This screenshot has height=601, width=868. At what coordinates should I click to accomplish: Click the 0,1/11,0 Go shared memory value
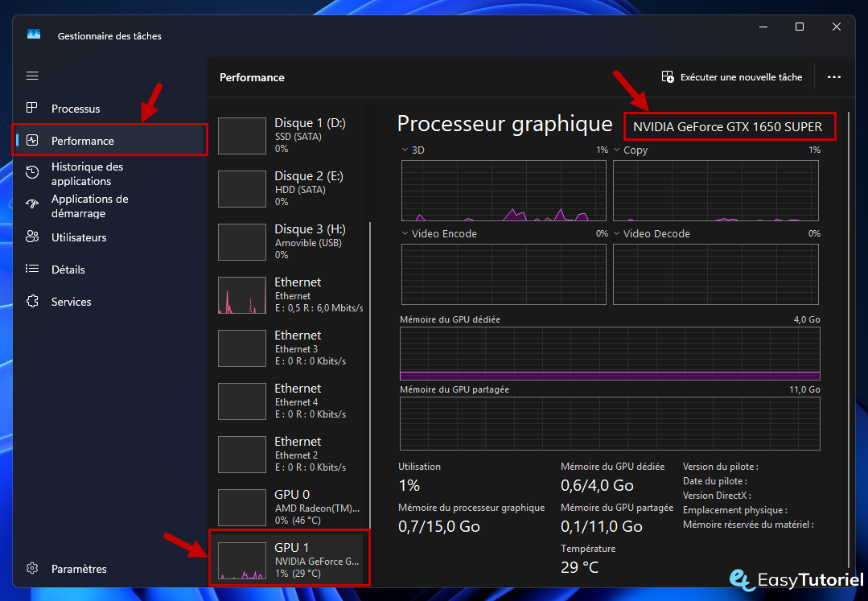click(601, 526)
